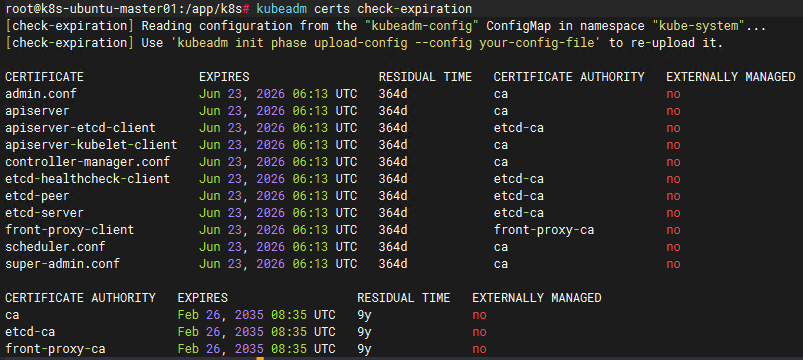Click the super-admin.conf certificate name

point(62,264)
